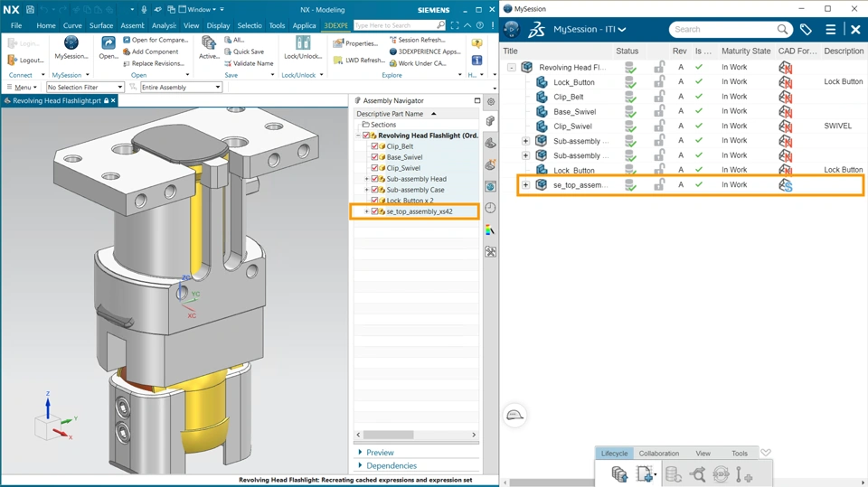Click Add Component in Open group
Image resolution: width=868 pixels, height=487 pixels.
coord(151,52)
